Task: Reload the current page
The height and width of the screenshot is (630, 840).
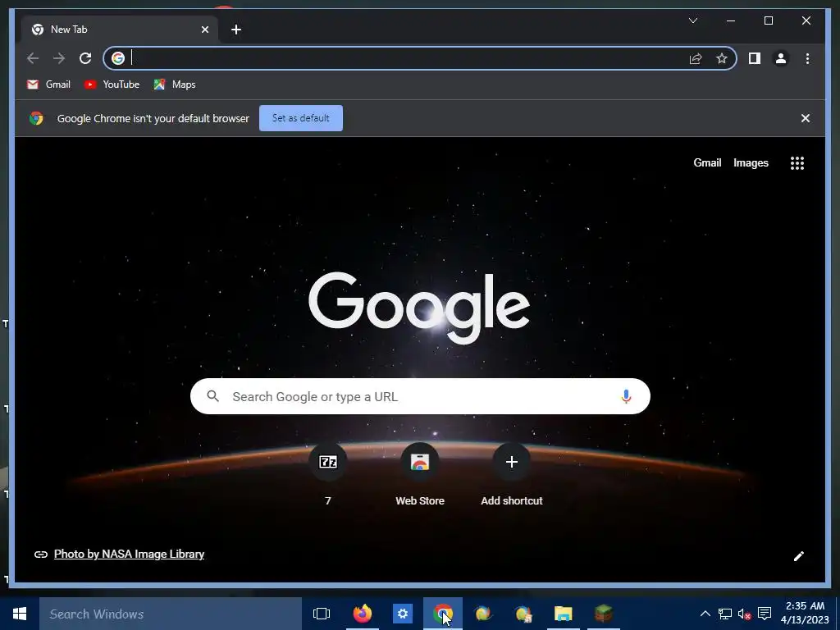Action: click(x=85, y=58)
